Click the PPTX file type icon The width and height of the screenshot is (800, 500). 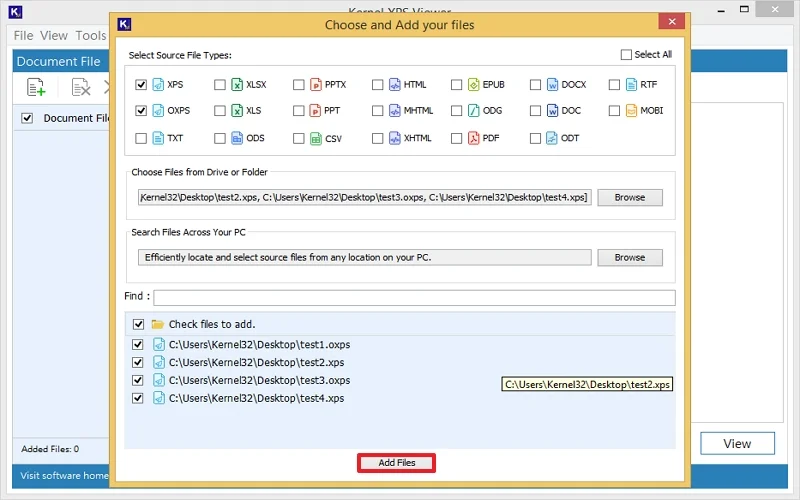pyautogui.click(x=316, y=84)
